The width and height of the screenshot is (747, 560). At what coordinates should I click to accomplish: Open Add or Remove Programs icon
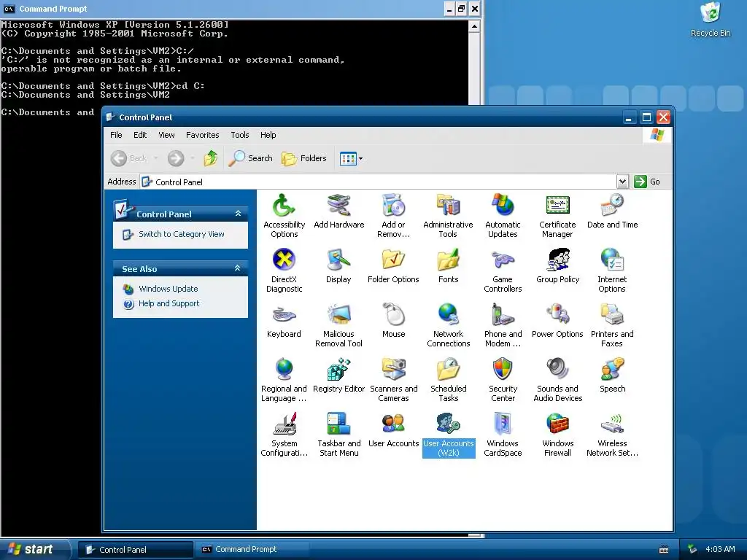[393, 206]
